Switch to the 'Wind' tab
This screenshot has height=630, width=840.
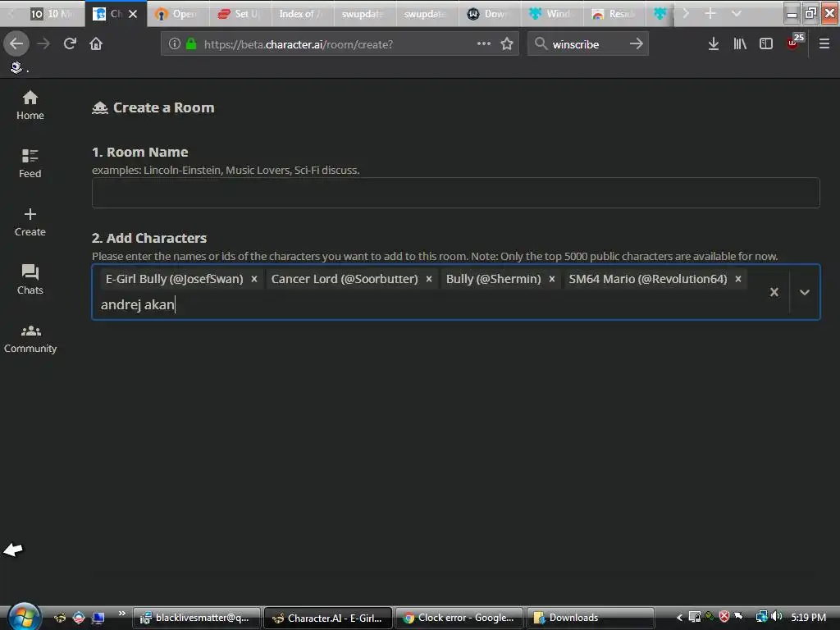tap(552, 14)
